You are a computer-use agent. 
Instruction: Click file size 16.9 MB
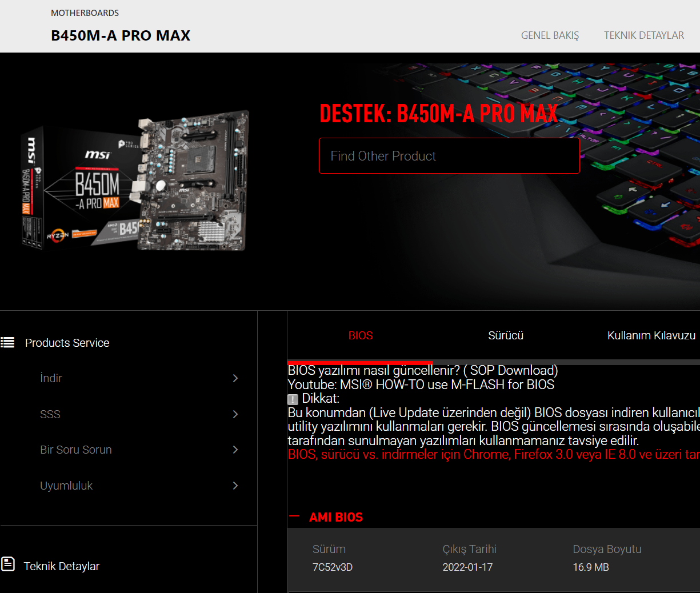click(x=591, y=567)
